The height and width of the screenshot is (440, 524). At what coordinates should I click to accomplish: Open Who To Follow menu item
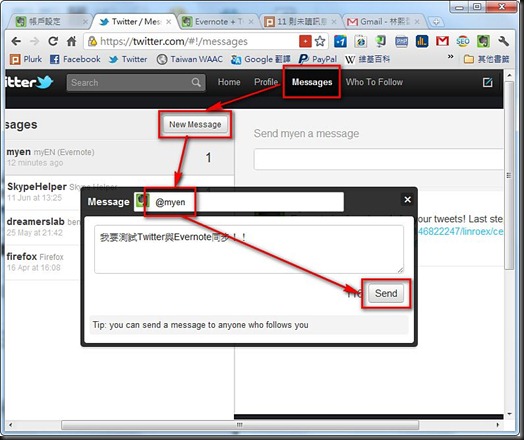pyautogui.click(x=374, y=82)
